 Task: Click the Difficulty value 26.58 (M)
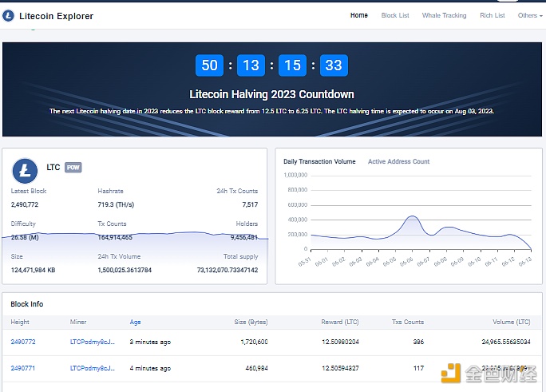25,237
